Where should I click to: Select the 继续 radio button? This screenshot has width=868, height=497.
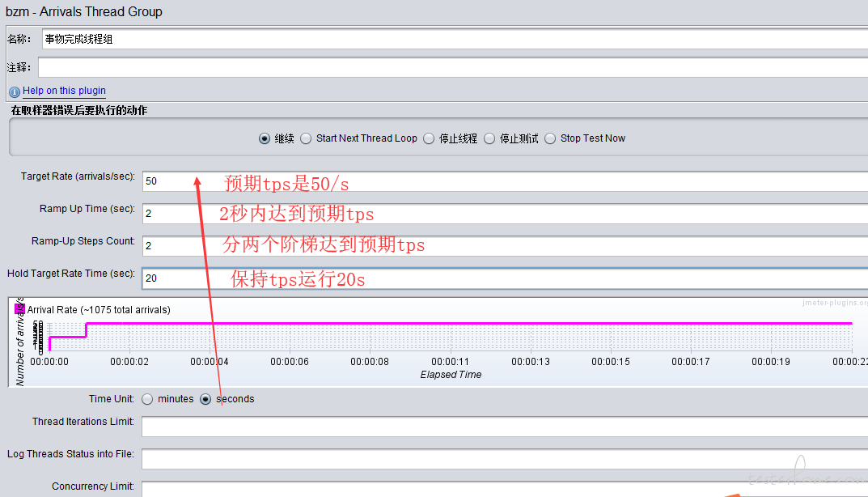pos(265,138)
